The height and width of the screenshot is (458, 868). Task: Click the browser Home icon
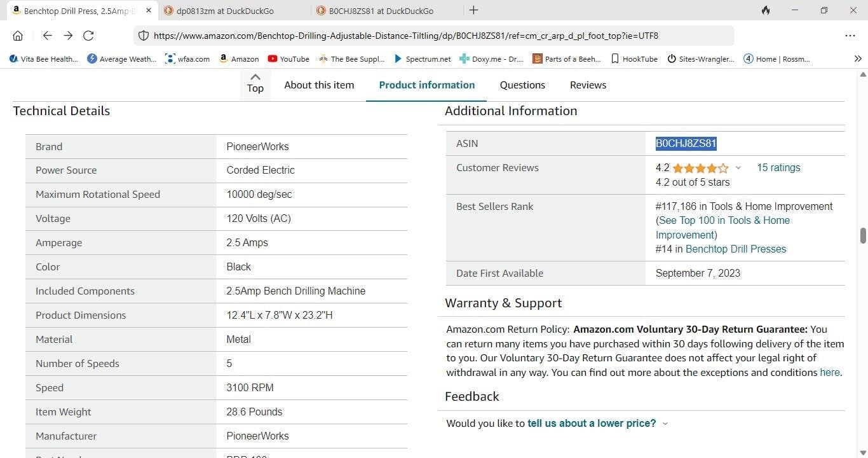pyautogui.click(x=18, y=36)
